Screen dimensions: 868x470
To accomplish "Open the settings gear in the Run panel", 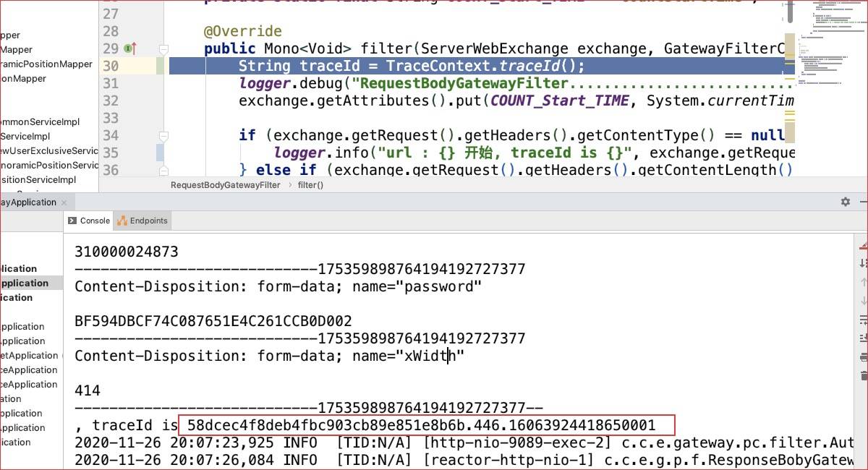I will [x=845, y=202].
